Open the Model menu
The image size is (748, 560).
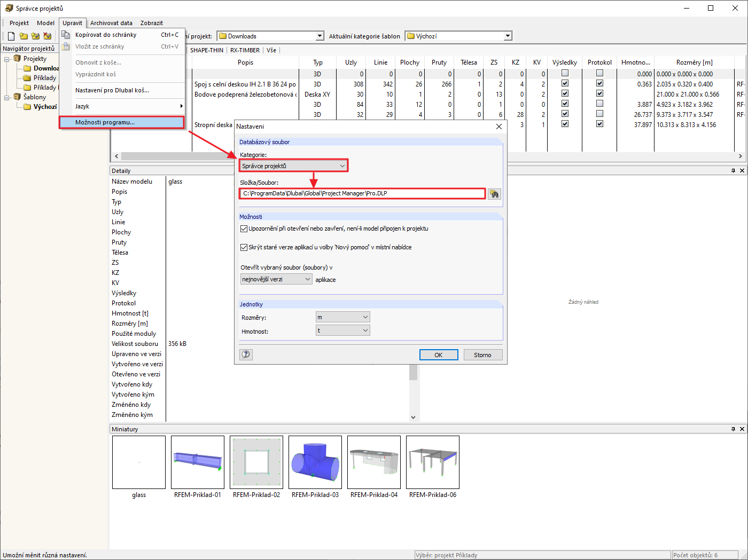coord(46,23)
